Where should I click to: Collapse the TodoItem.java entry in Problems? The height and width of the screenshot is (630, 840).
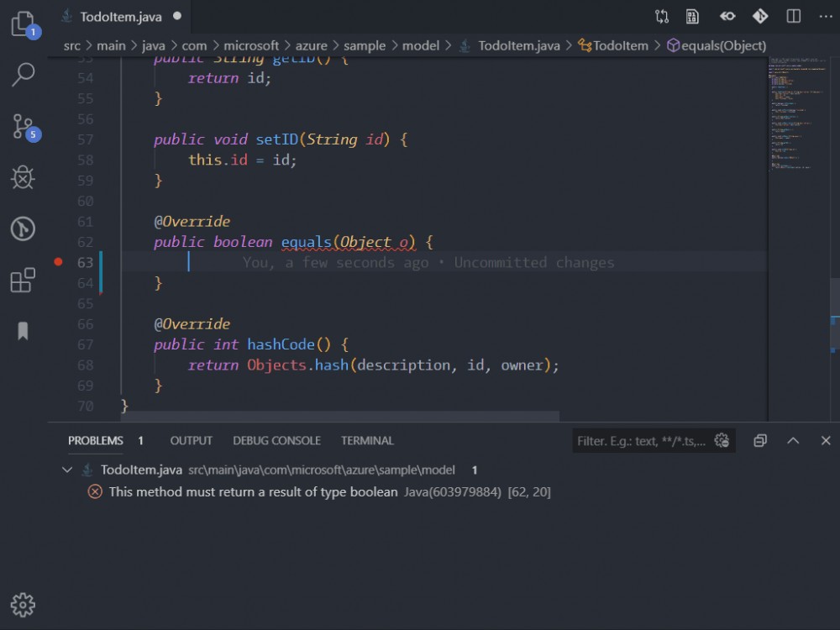[x=67, y=470]
